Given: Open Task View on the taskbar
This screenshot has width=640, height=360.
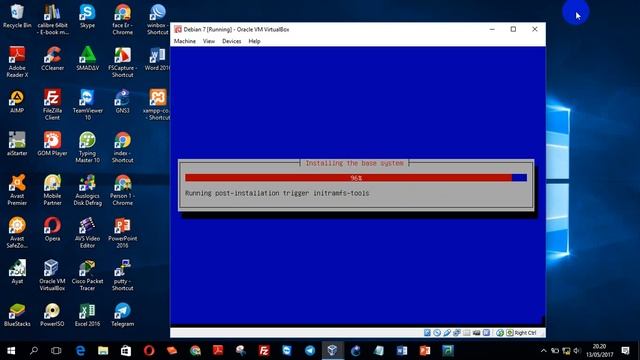Looking at the screenshot, I should 56,351.
